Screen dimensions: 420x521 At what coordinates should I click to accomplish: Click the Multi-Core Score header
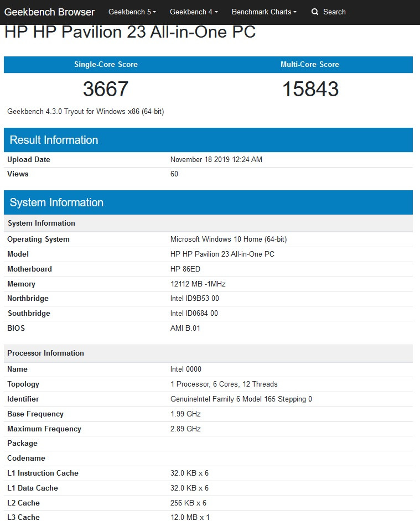point(310,65)
